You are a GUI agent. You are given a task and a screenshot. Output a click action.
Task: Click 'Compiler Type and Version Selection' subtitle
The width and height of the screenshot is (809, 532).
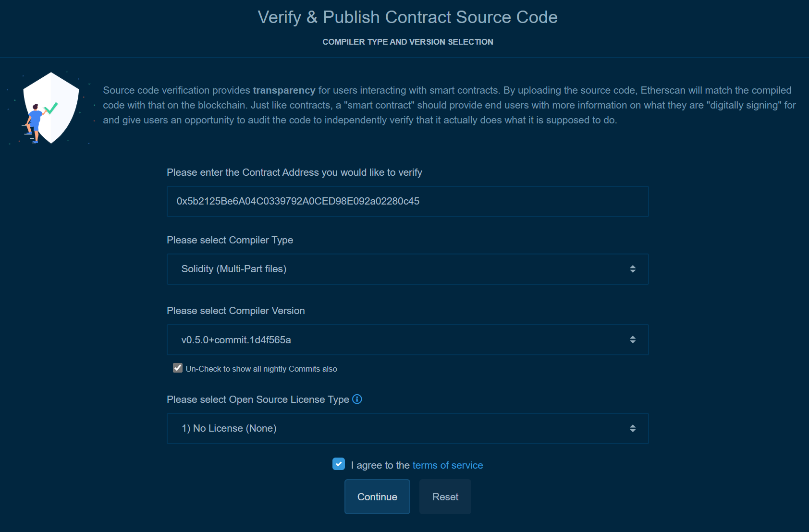click(x=408, y=42)
